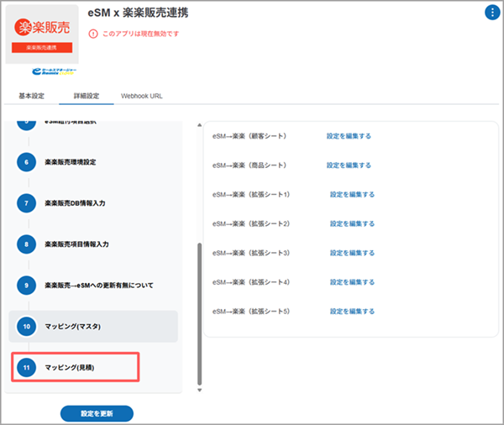Switch to the 基本設定 tab
The image size is (504, 425).
[x=30, y=96]
